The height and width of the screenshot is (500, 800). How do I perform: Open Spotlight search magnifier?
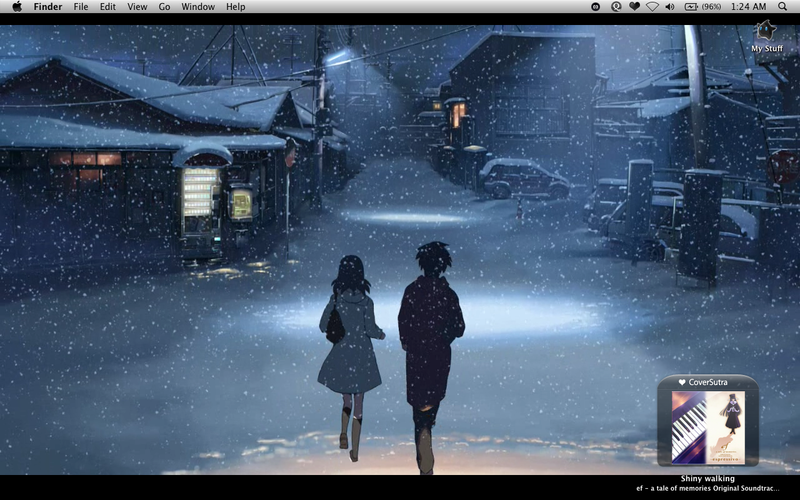point(782,7)
